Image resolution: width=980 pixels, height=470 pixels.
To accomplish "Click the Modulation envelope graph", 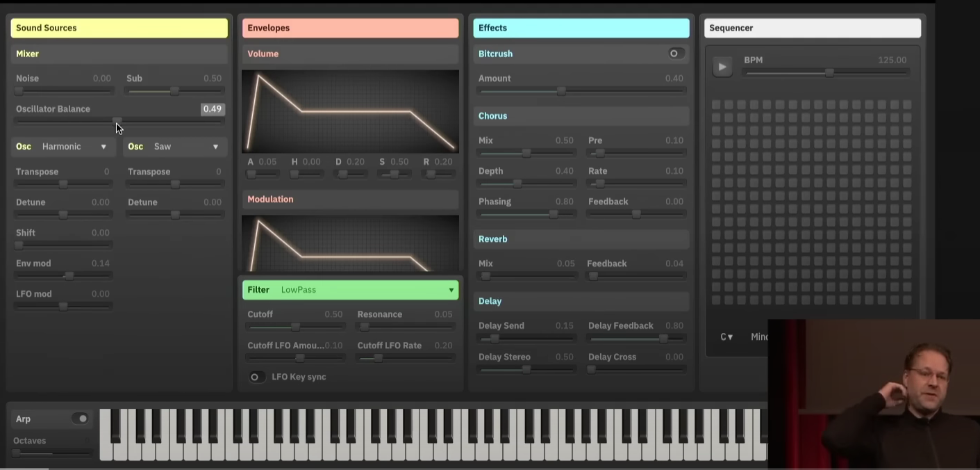I will click(350, 243).
